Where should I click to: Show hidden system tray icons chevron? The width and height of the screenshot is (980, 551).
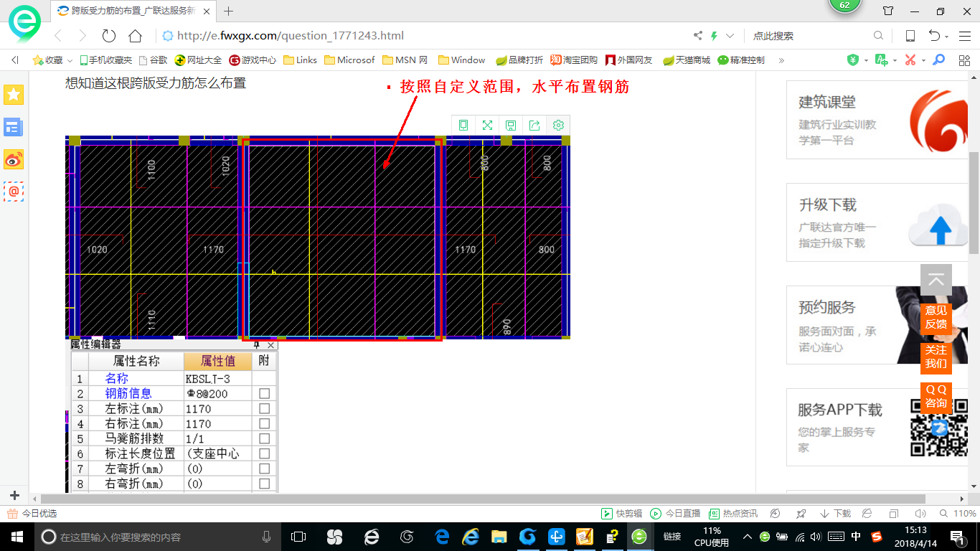click(748, 537)
